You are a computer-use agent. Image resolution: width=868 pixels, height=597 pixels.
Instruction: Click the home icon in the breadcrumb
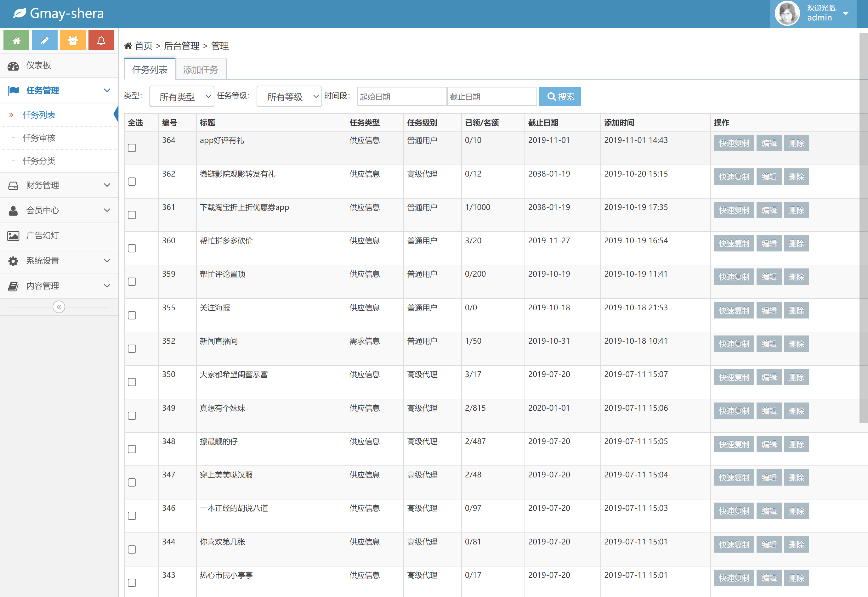pyautogui.click(x=128, y=46)
